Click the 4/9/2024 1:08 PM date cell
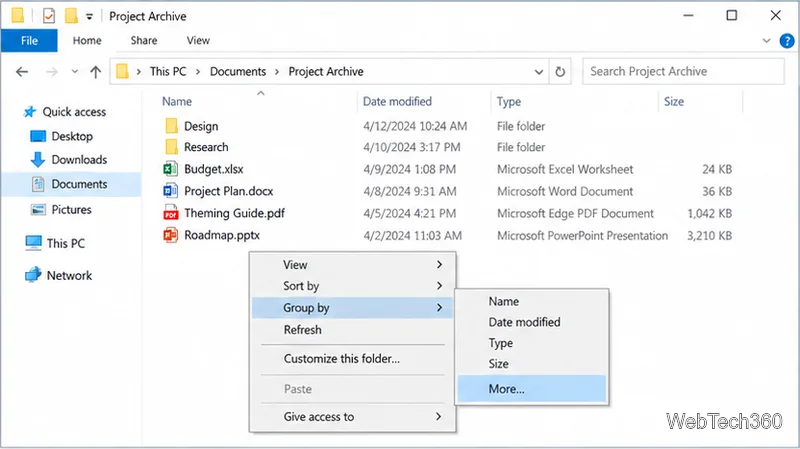This screenshot has height=449, width=800. click(409, 169)
